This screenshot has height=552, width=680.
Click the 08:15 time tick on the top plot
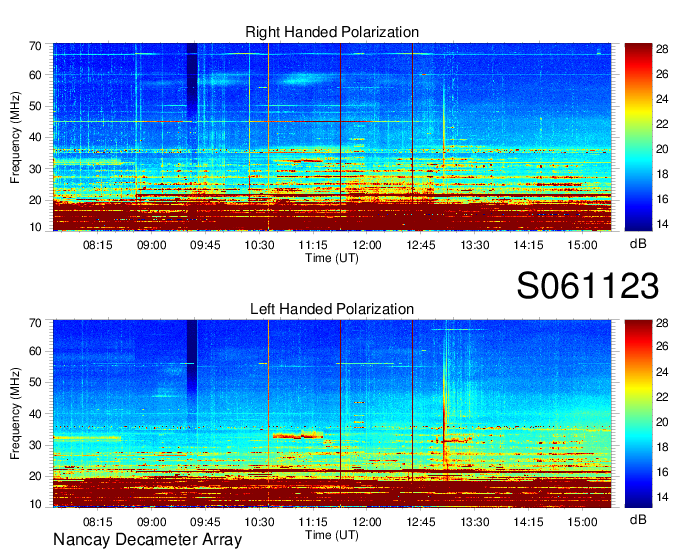coord(98,245)
